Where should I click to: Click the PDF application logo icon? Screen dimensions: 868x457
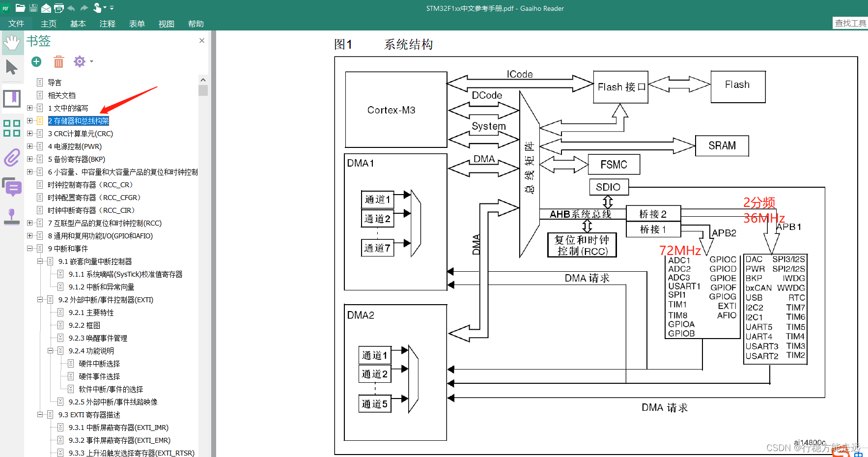[6, 8]
